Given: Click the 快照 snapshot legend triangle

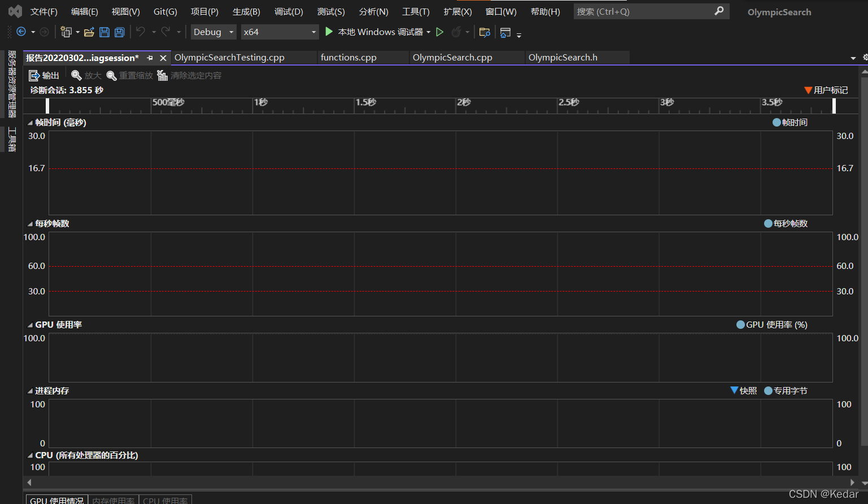Looking at the screenshot, I should click(x=734, y=390).
